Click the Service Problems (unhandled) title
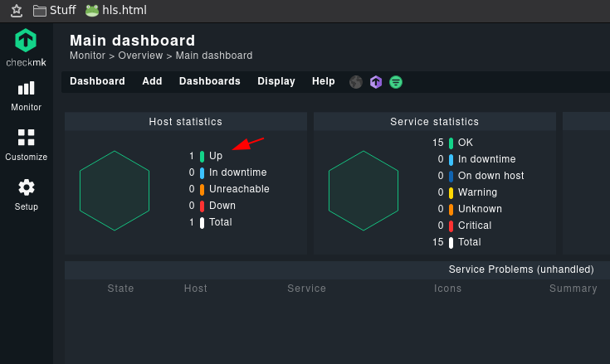The width and height of the screenshot is (610, 364). [x=521, y=269]
